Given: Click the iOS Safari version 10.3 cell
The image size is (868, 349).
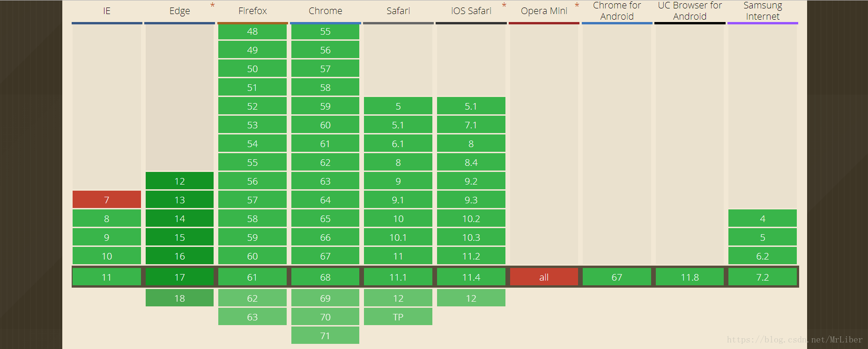Looking at the screenshot, I should pyautogui.click(x=471, y=237).
